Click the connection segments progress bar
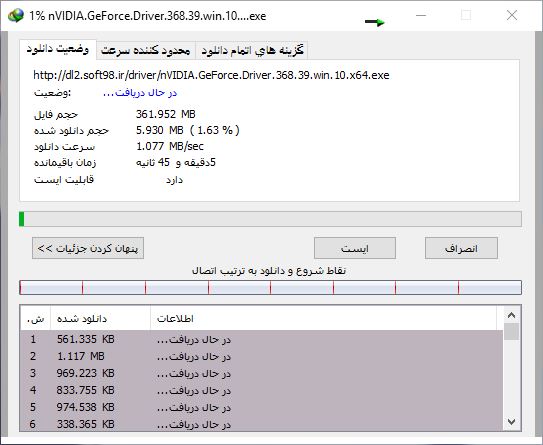543x445 pixels. click(x=270, y=288)
